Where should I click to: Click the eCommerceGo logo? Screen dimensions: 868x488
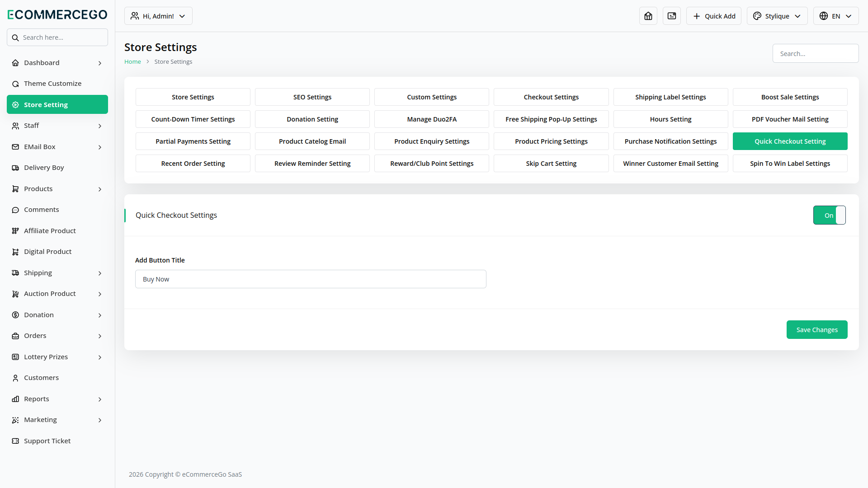(57, 14)
